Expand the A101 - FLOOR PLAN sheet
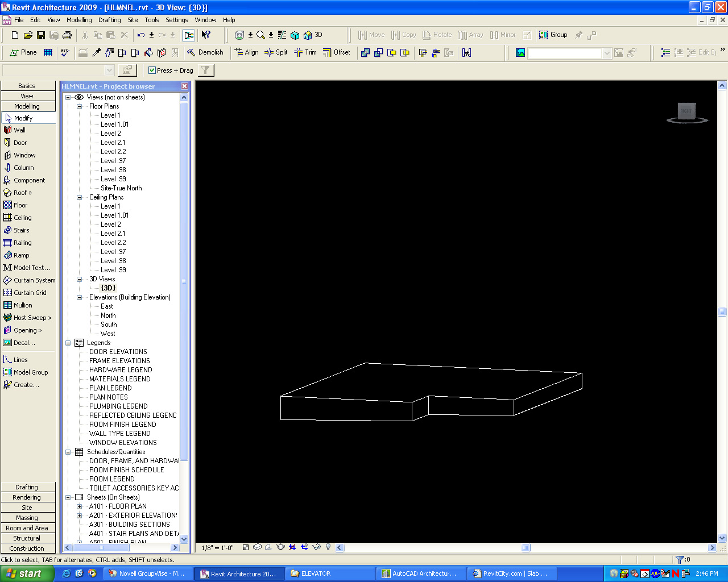The image size is (728, 582). point(80,506)
